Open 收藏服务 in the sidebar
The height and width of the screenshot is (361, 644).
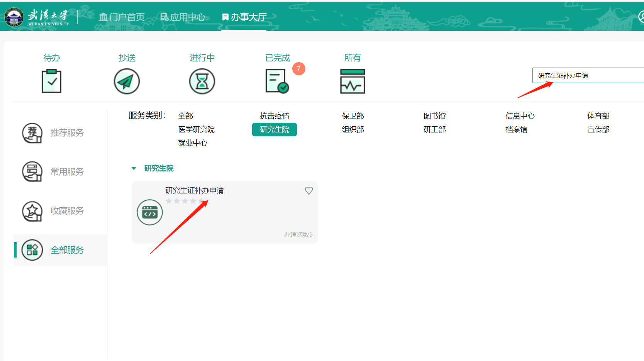[67, 211]
